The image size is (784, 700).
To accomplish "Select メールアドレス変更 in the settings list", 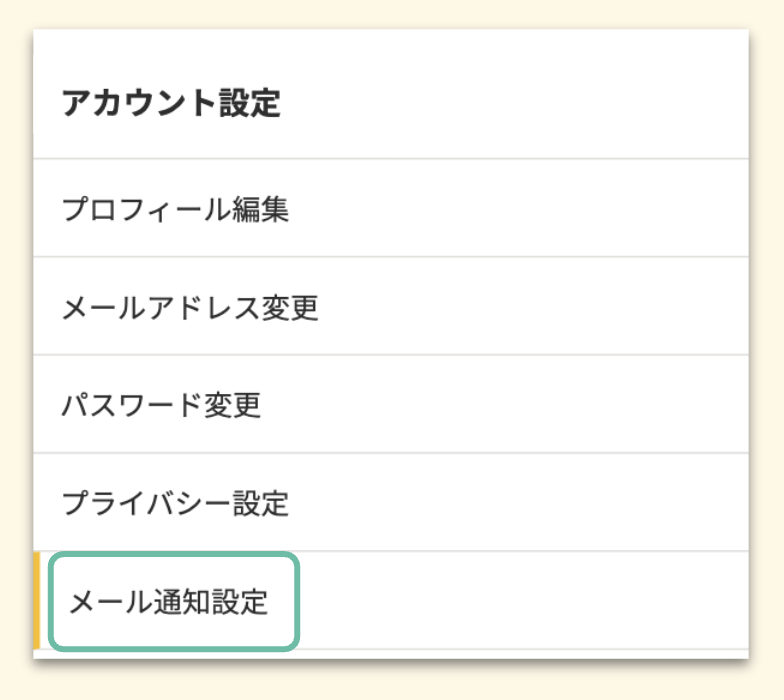I will (x=190, y=307).
